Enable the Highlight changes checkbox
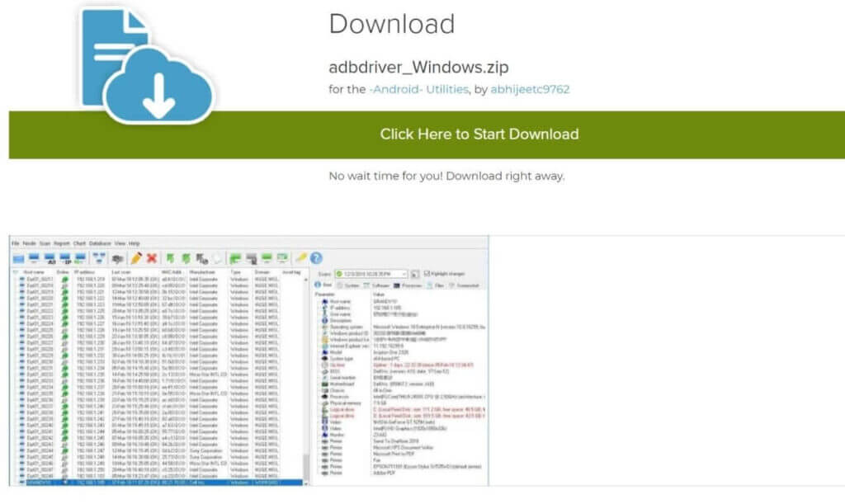Viewport: 845px width, 504px height. tap(426, 273)
